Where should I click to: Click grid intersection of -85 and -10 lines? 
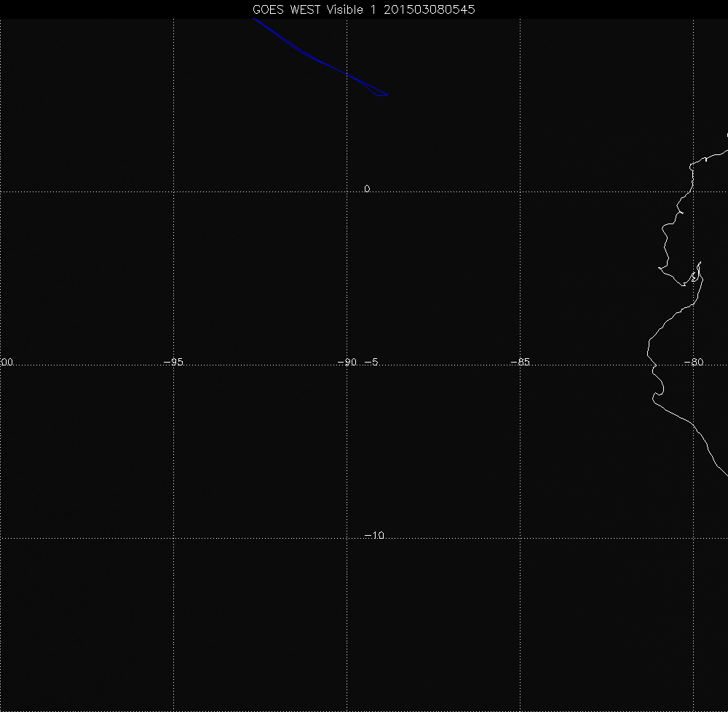point(520,539)
